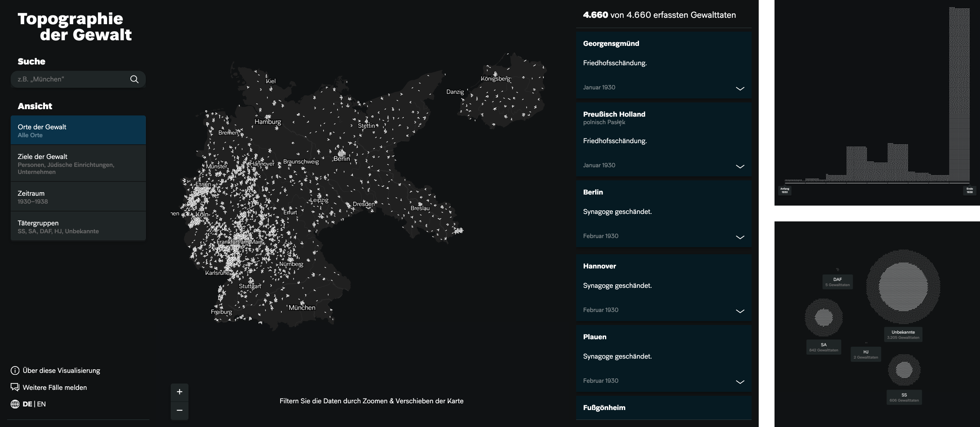Expand the Preußisch Holland entry chevron
Viewport: 980px width, 427px height.
click(740, 166)
